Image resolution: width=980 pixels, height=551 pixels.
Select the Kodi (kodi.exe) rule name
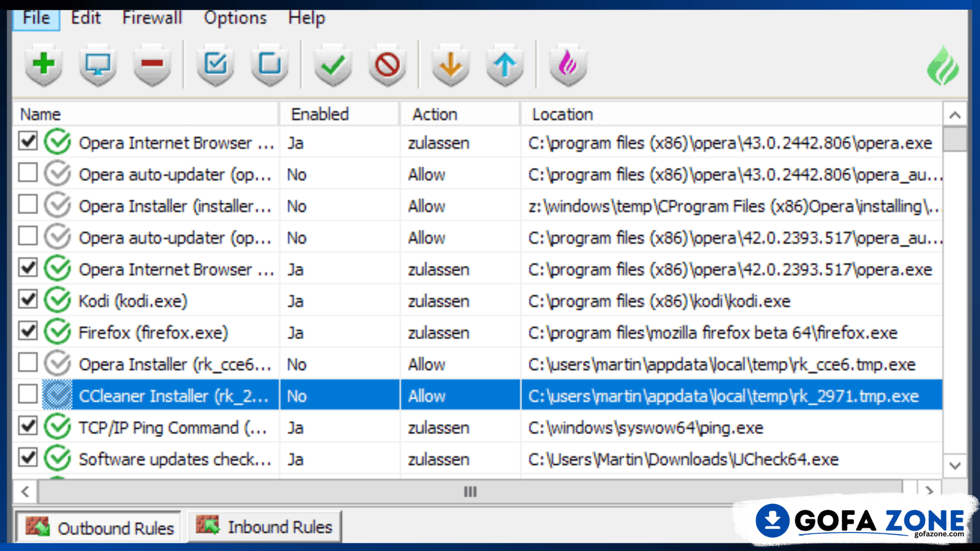133,301
